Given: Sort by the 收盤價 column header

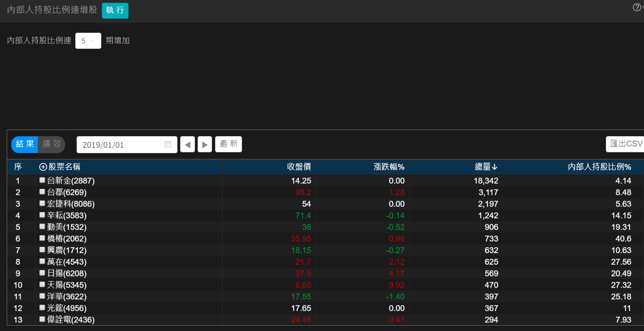Looking at the screenshot, I should point(299,167).
